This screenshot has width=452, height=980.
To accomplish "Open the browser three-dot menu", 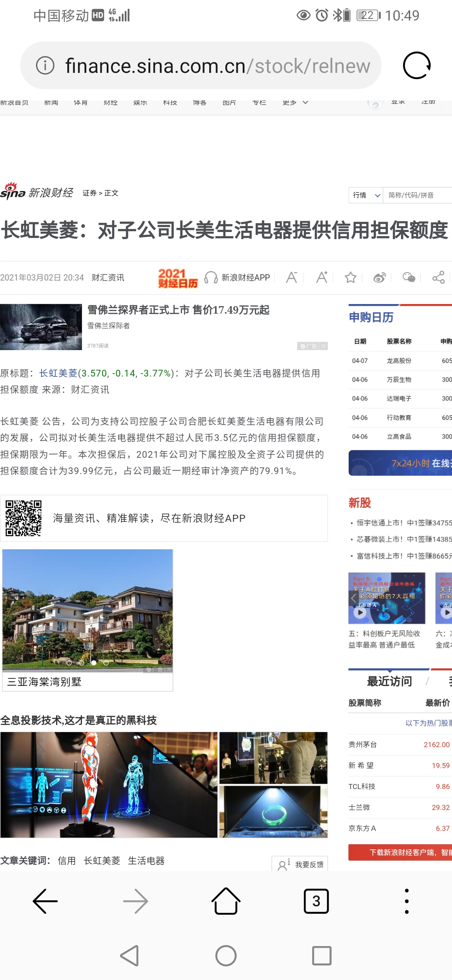I will click(x=407, y=901).
